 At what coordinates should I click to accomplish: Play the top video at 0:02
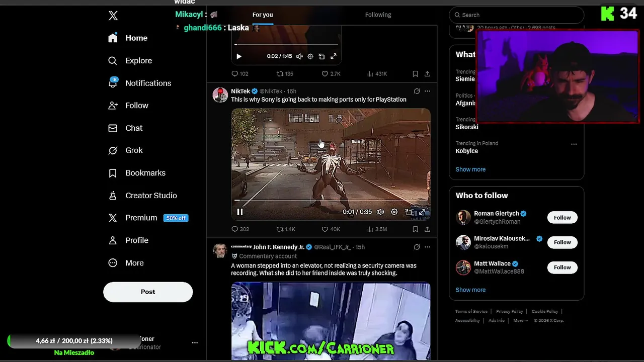click(x=239, y=56)
